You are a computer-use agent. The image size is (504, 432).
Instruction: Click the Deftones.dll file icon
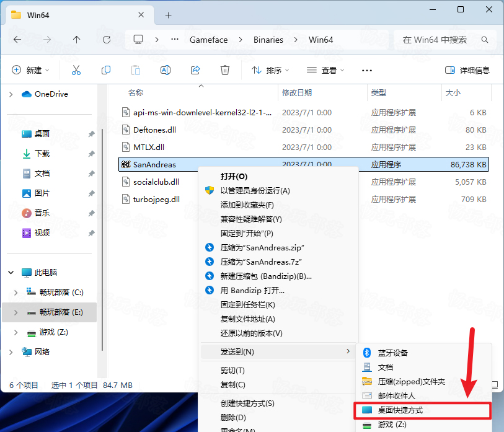(126, 130)
